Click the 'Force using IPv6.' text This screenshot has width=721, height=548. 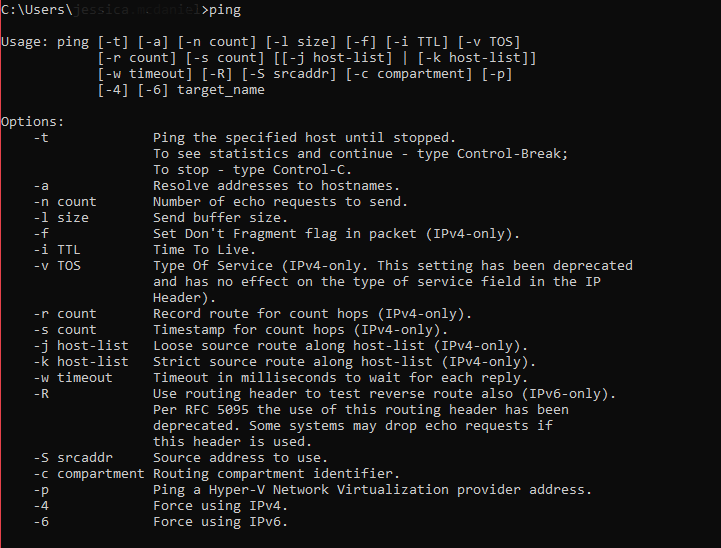pyautogui.click(x=220, y=522)
